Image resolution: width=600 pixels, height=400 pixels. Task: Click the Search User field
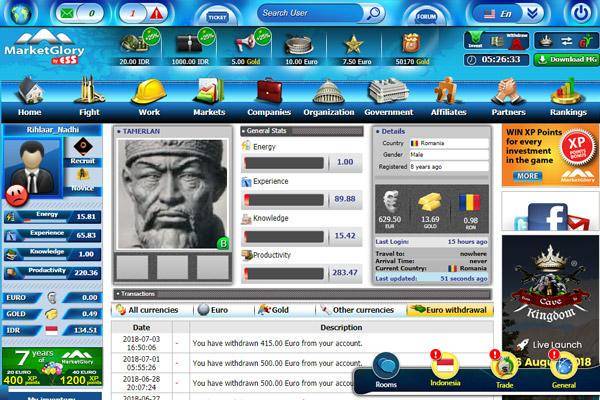pos(310,13)
